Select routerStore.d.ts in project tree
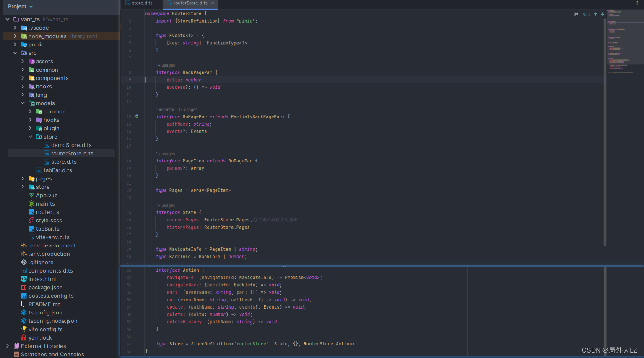This screenshot has width=644, height=358. (61, 153)
